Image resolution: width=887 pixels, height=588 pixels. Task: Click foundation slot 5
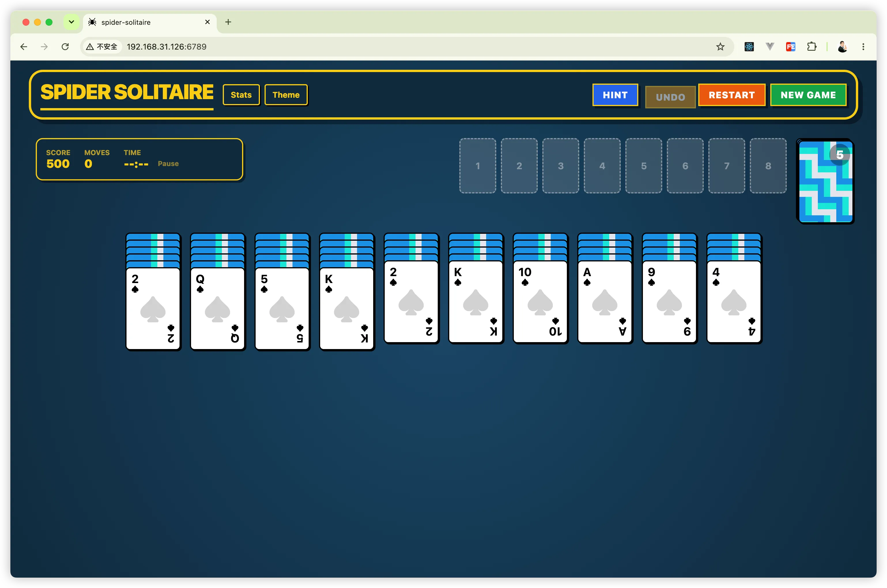(x=644, y=166)
